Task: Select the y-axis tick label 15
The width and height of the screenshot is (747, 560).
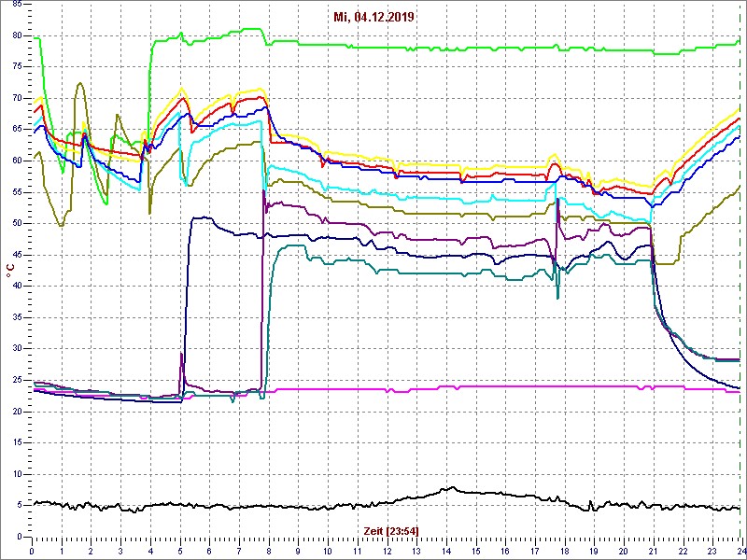Action: coord(17,442)
